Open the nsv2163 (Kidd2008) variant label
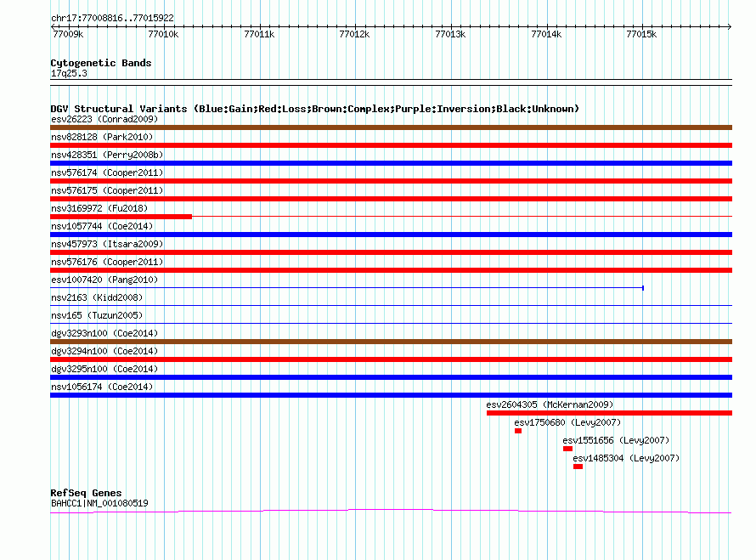The width and height of the screenshot is (756, 560). click(96, 297)
